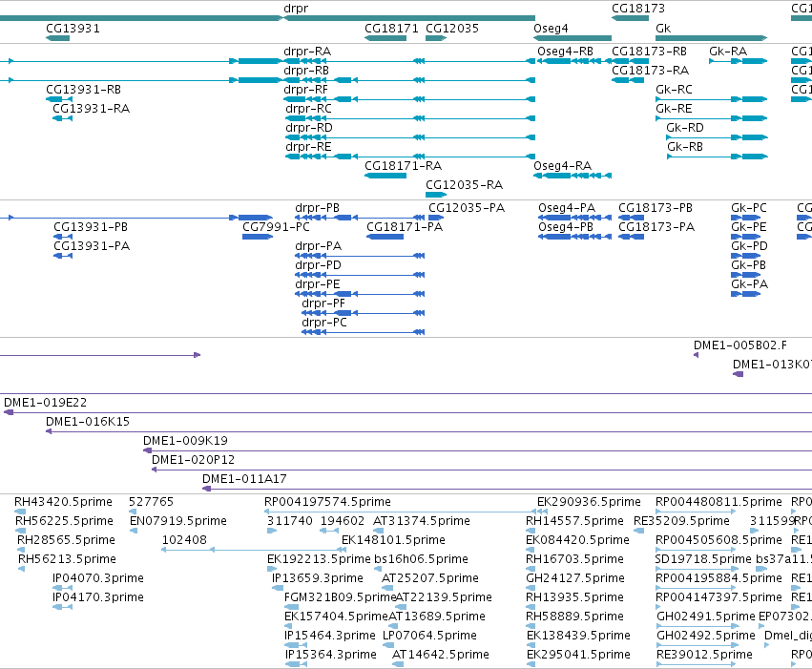Image resolution: width=812 pixels, height=669 pixels.
Task: Click transcript CG18171-RA
Action: [x=403, y=166]
